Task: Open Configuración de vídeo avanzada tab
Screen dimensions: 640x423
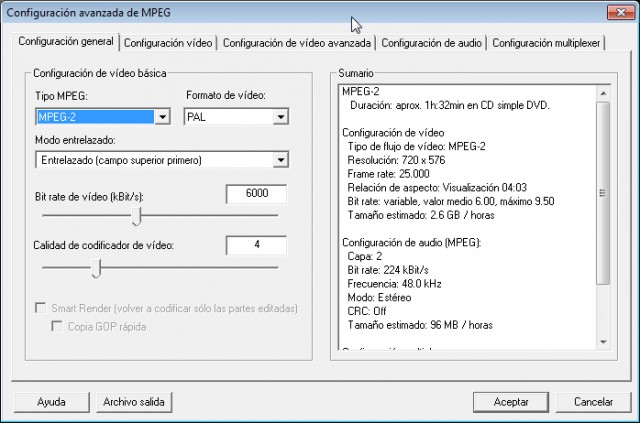Action: pyautogui.click(x=297, y=43)
